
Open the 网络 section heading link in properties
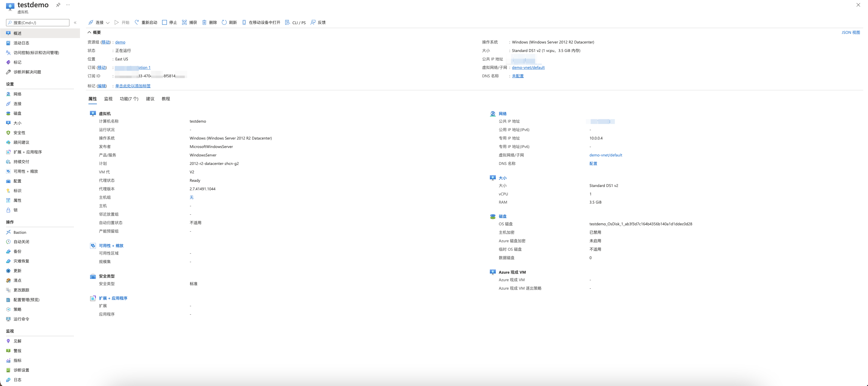503,114
